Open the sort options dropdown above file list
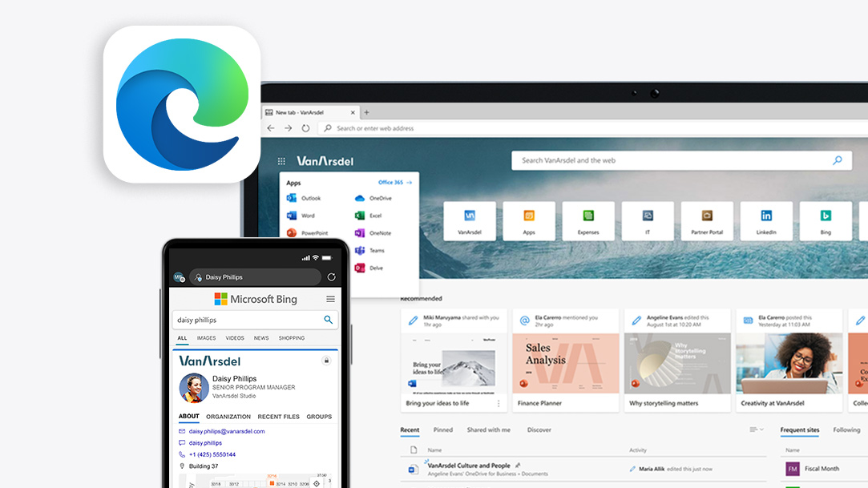 (x=755, y=429)
